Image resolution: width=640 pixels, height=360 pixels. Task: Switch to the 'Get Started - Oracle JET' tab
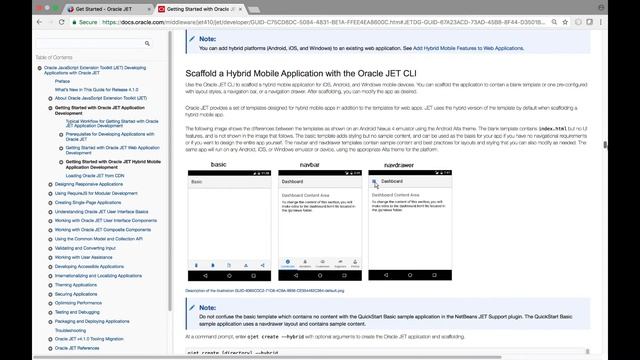click(104, 9)
